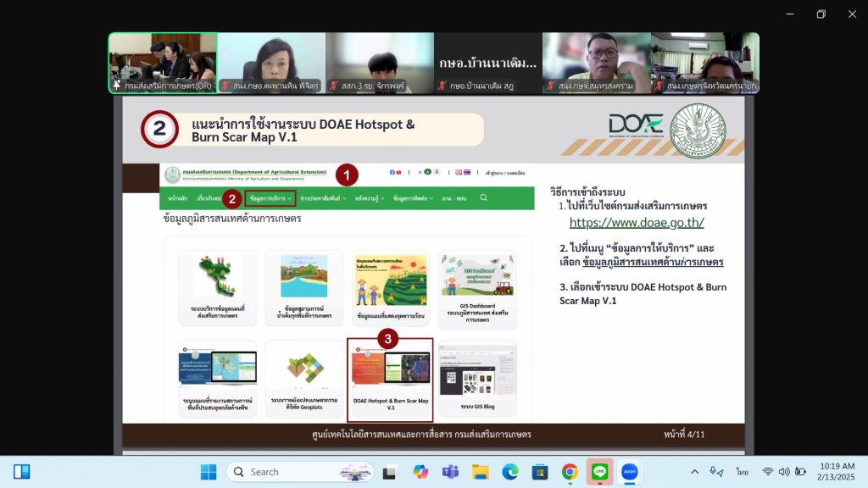Expand the ข่าวประชาสัมพันธ์ dropdown menu
This screenshot has width=868, height=488.
323,198
